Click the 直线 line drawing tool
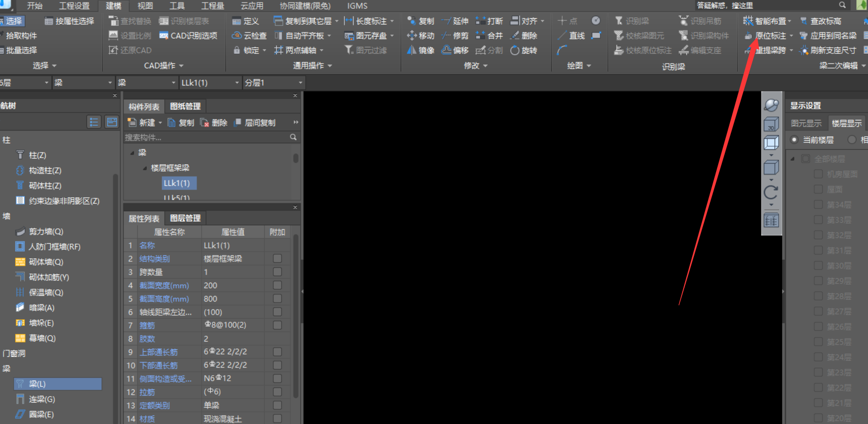 pos(571,36)
